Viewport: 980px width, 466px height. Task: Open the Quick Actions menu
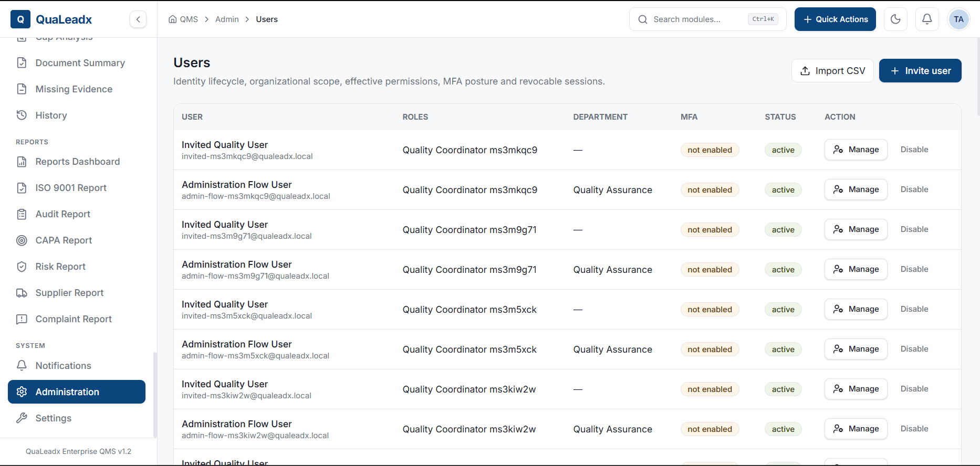click(x=835, y=19)
